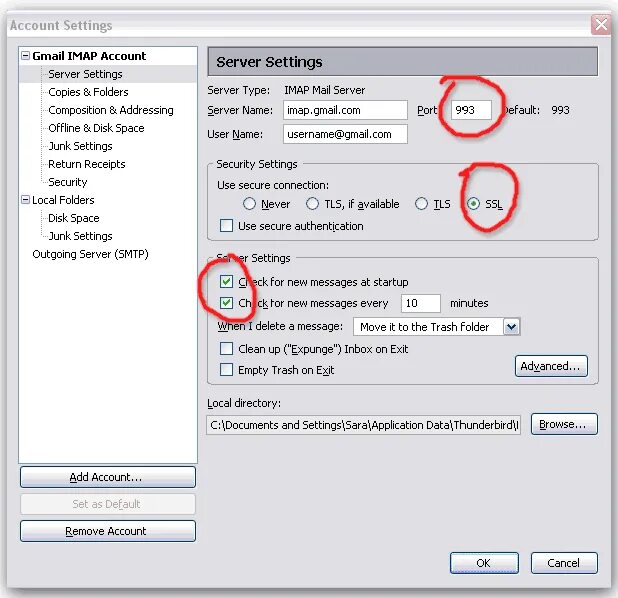Click the Use secure connection label
The width and height of the screenshot is (618, 598).
(273, 185)
